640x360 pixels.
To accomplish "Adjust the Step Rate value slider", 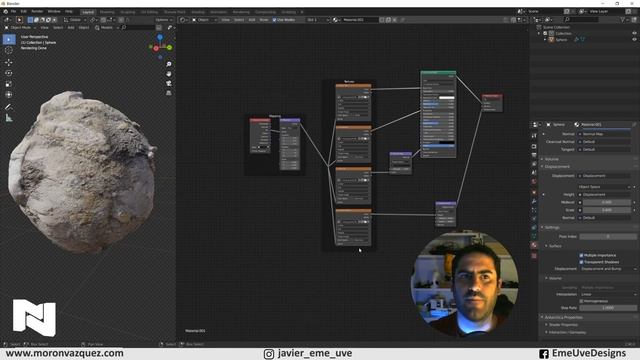I will [x=608, y=308].
